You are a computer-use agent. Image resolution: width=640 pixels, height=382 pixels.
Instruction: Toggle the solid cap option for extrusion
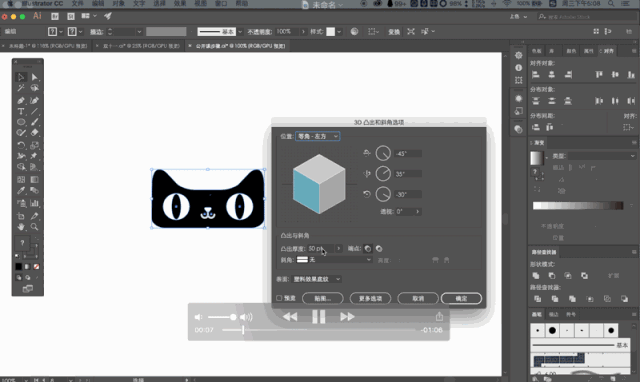point(368,249)
